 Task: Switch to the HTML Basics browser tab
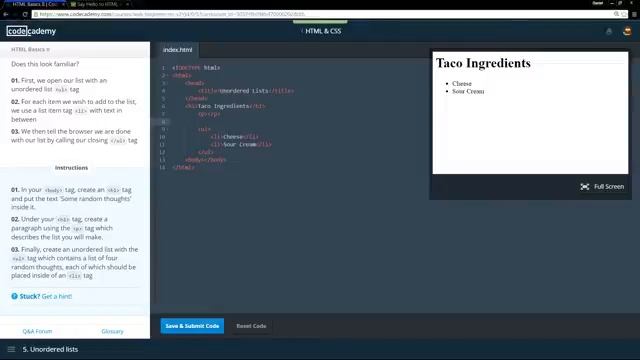[x=35, y=4]
